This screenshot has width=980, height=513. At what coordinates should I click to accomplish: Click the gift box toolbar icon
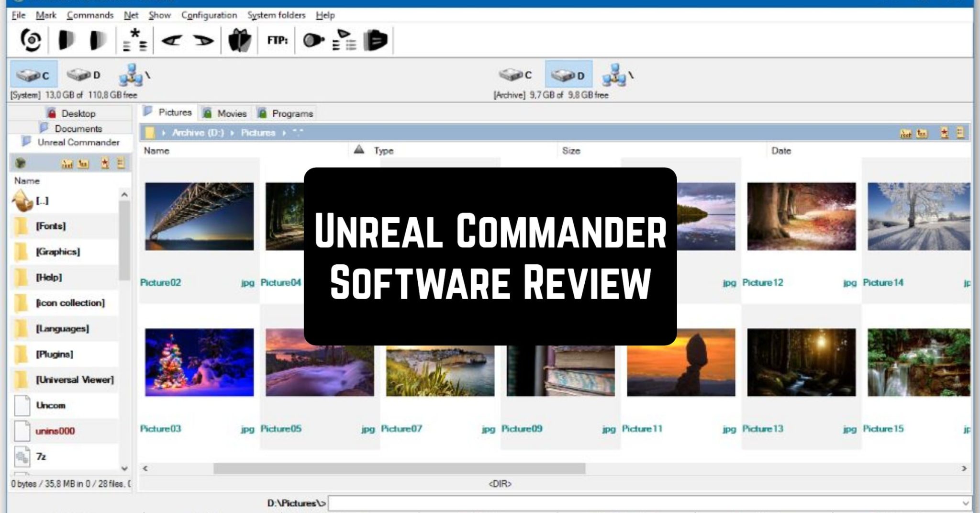point(240,40)
